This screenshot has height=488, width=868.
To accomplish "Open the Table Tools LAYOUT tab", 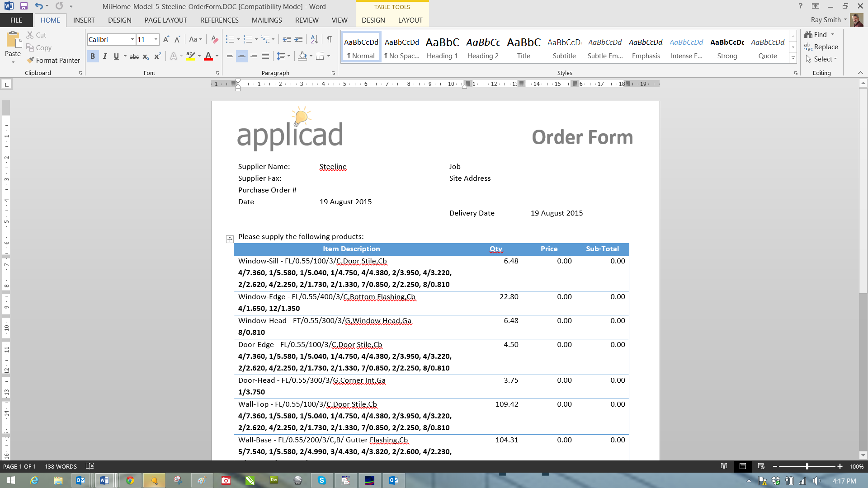I will click(410, 20).
